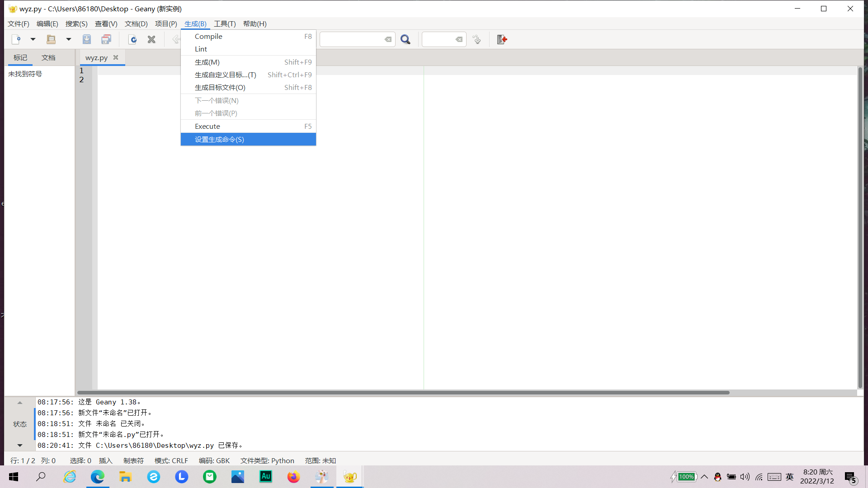Viewport: 868px width, 488px height.
Task: Open the 搜索(S) menu
Action: (x=76, y=23)
